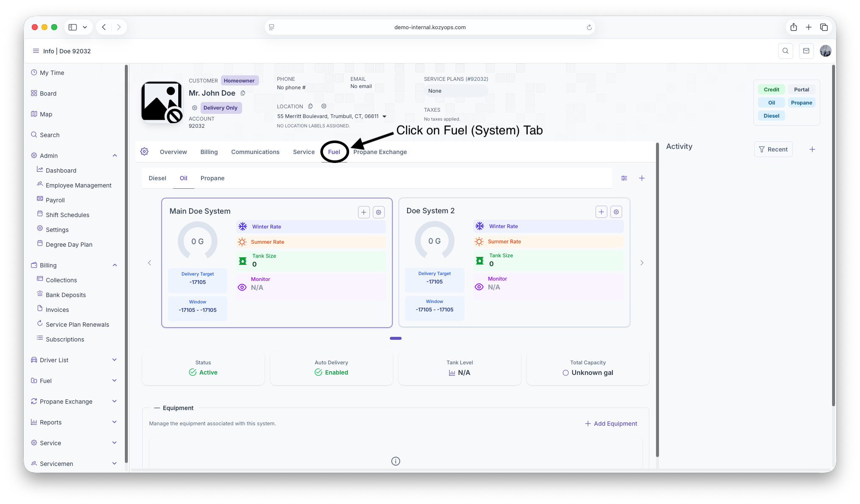The image size is (860, 504).
Task: Toggle the Auto Delivery Enabled status
Action: pos(331,372)
